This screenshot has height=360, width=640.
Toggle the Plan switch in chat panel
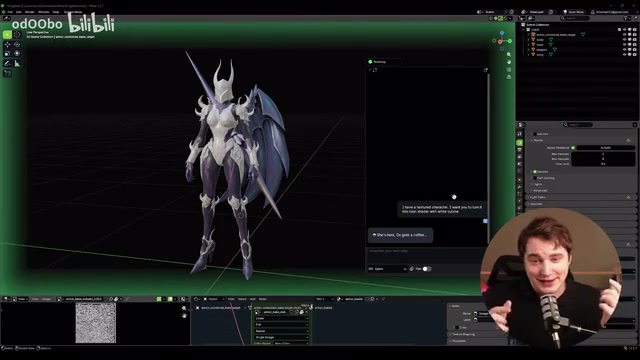click(x=427, y=269)
